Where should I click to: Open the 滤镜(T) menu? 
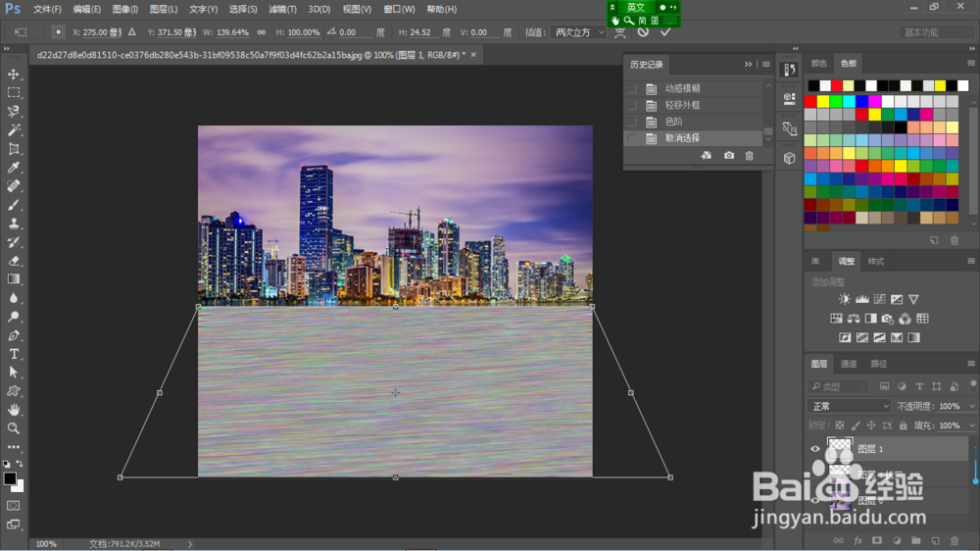282,10
